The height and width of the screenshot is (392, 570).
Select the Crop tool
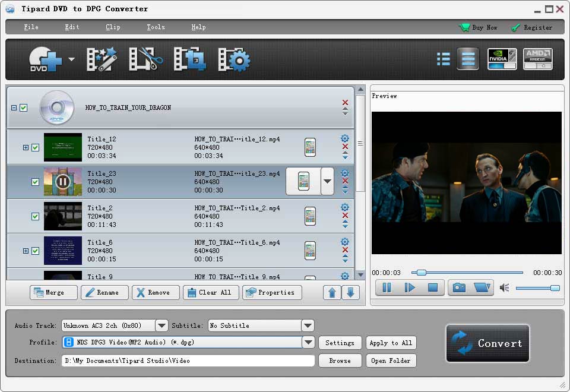coord(189,59)
